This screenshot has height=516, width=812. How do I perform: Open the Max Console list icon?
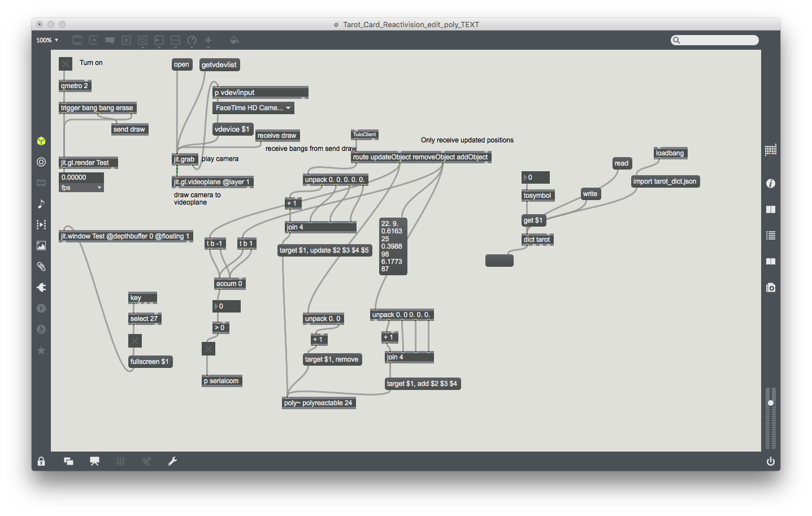point(771,235)
